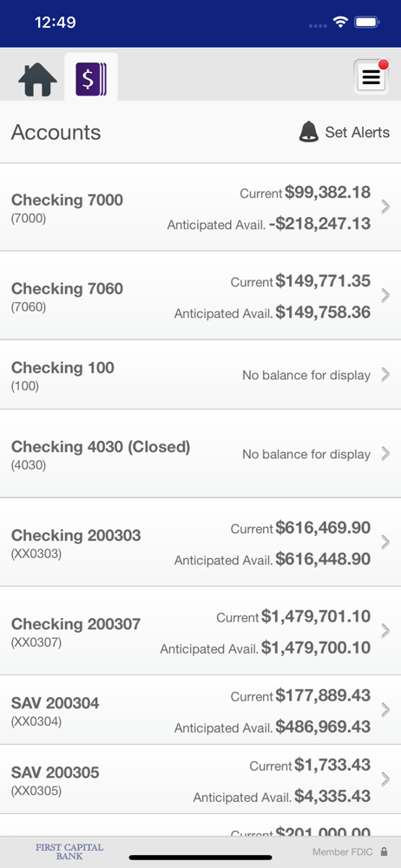This screenshot has width=401, height=868.
Task: Tap chevron on Checking 200303 row
Action: coord(385,542)
